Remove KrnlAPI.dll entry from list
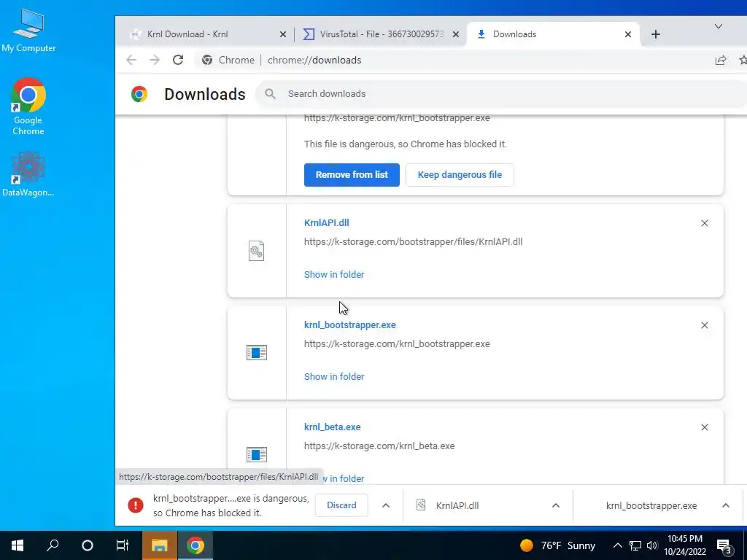The image size is (747, 560). click(x=704, y=223)
